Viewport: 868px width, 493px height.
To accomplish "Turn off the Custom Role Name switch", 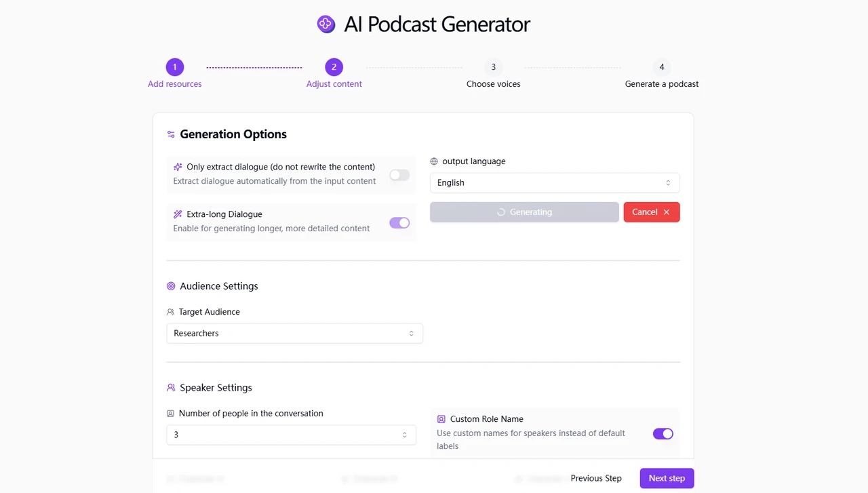I will pyautogui.click(x=663, y=433).
